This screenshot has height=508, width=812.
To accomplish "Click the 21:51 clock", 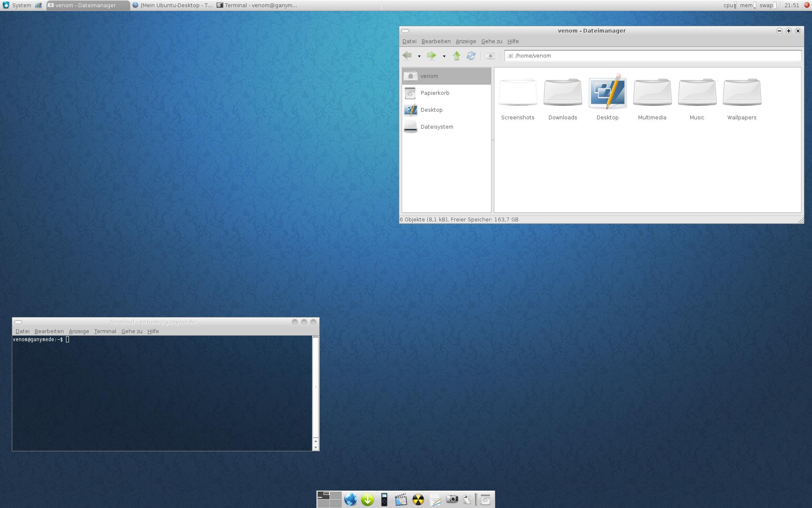I will click(x=791, y=5).
